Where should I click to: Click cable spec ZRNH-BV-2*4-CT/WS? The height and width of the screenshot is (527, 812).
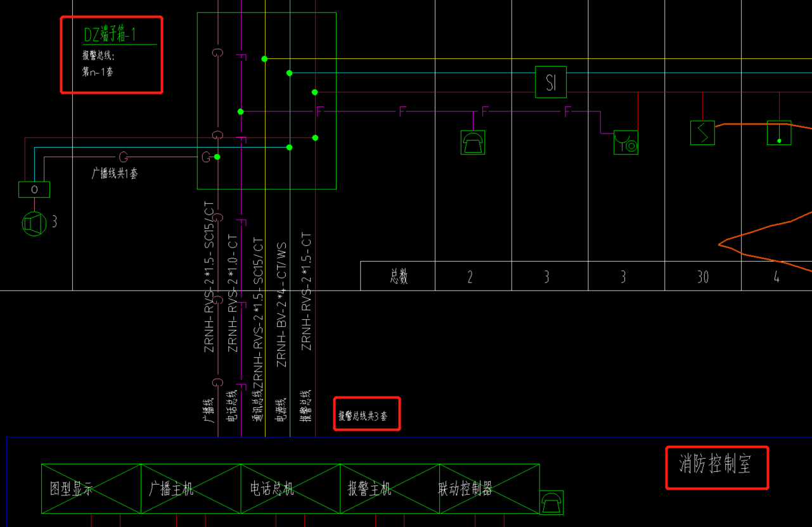pos(281,305)
